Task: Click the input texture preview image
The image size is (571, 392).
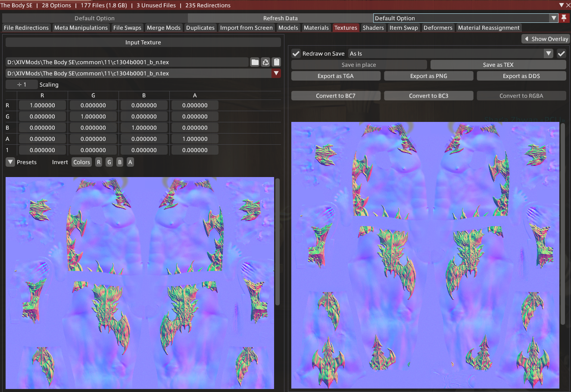Action: (x=140, y=283)
